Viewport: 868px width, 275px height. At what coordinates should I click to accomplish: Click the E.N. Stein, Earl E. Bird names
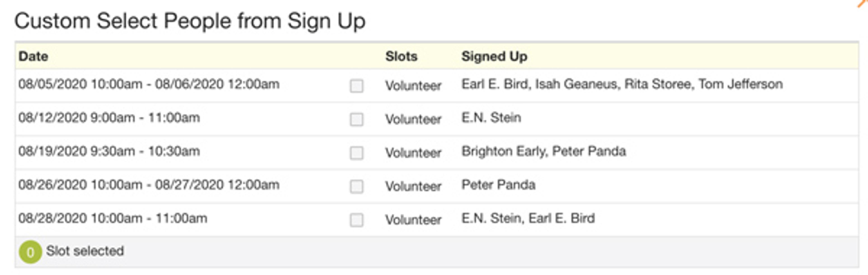point(528,218)
